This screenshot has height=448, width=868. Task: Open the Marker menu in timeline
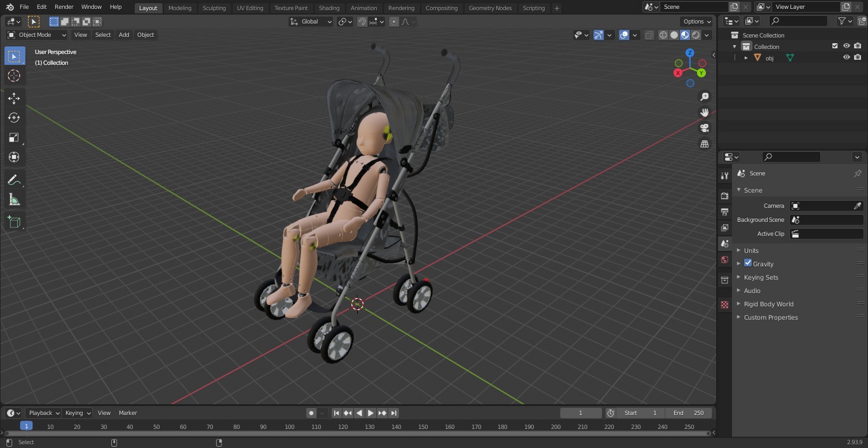128,413
